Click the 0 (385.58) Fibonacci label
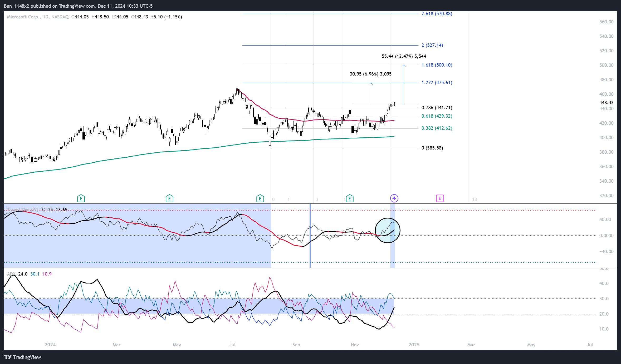Screen dimensions: 621x364 click(432, 148)
